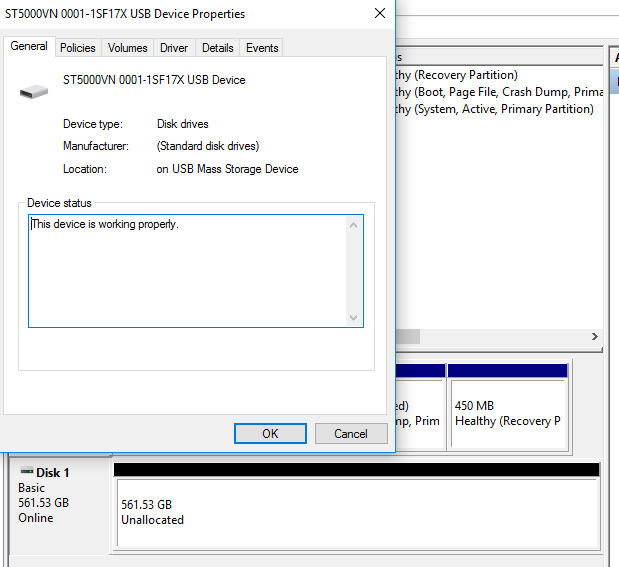Click the 'Online' status under Disk 1
The width and height of the screenshot is (619, 567).
pos(36,518)
